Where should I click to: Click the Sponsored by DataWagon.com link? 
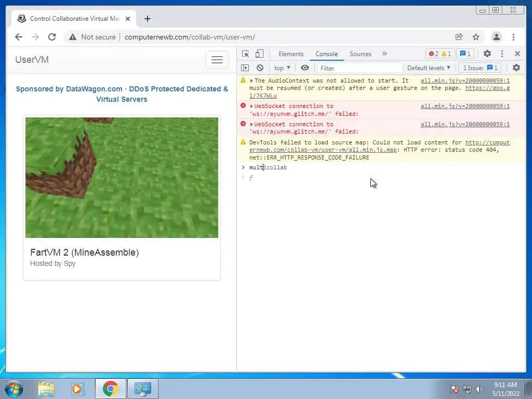coord(122,94)
